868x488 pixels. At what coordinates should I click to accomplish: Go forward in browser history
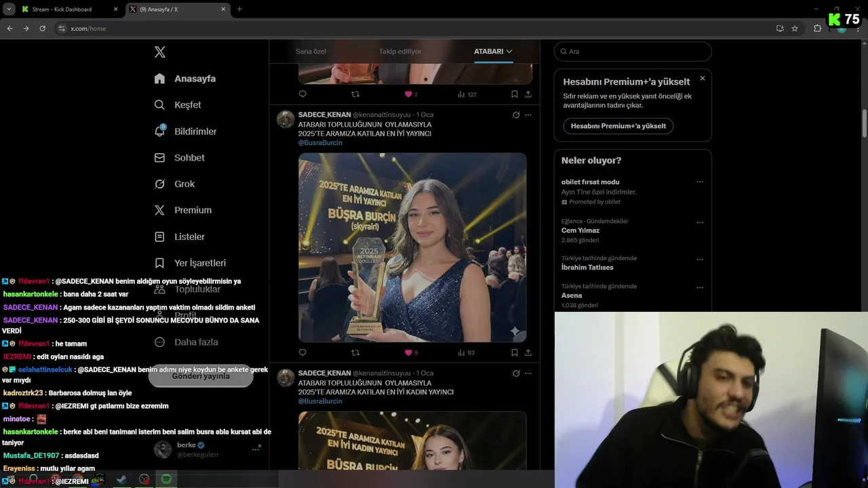pyautogui.click(x=26, y=28)
